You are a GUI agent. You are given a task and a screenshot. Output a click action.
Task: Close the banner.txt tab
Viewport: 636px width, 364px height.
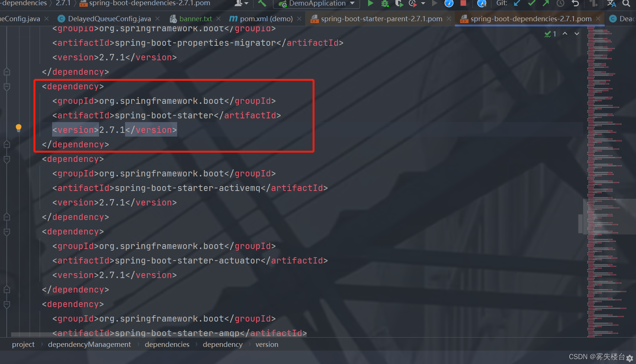pyautogui.click(x=218, y=19)
